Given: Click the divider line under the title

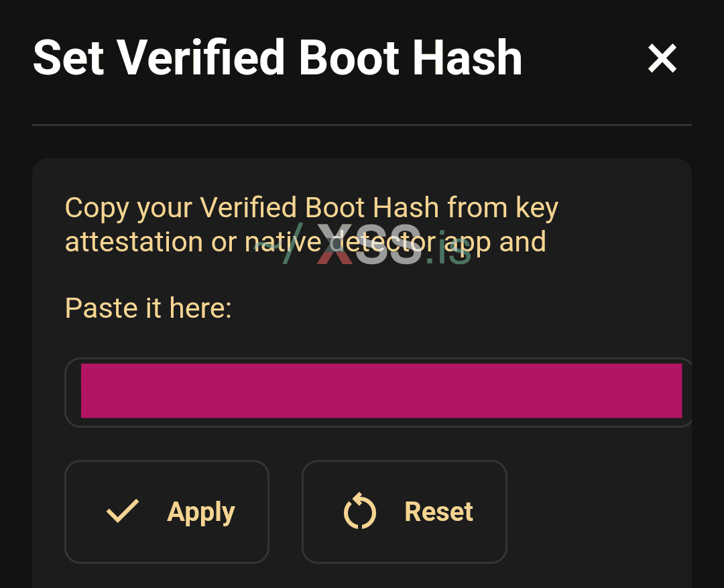Looking at the screenshot, I should click(362, 125).
